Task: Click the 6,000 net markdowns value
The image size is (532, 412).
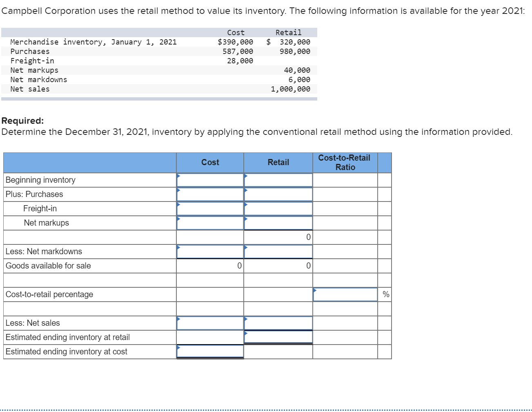Action: [x=299, y=79]
